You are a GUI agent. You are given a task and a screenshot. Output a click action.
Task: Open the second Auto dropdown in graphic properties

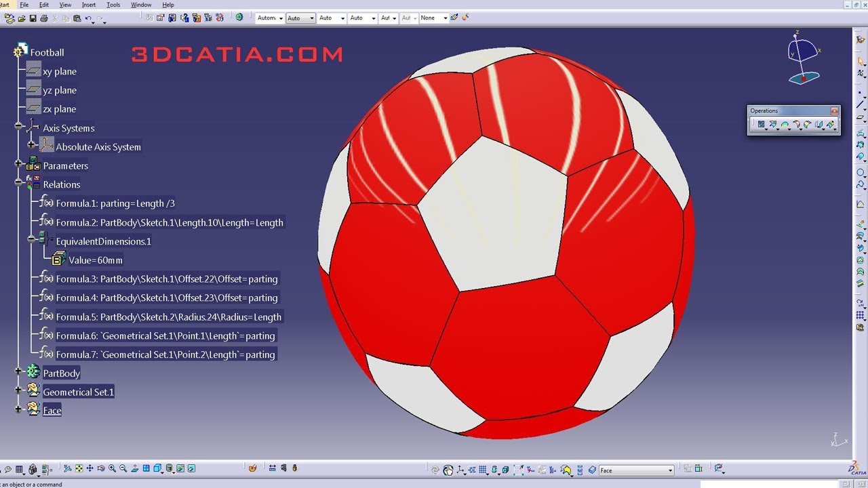point(342,18)
